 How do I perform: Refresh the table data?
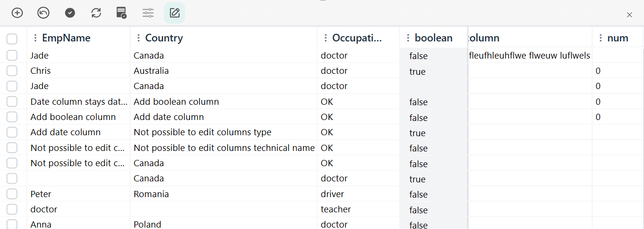click(96, 13)
